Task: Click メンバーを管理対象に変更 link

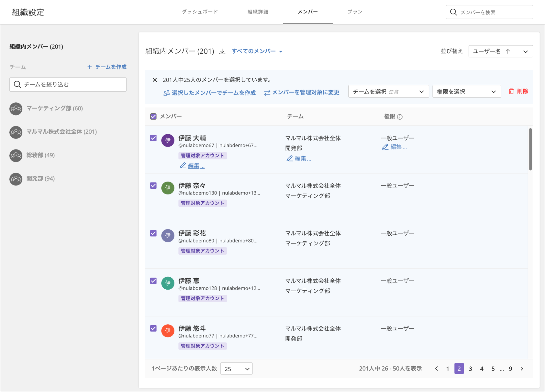Action: [302, 93]
